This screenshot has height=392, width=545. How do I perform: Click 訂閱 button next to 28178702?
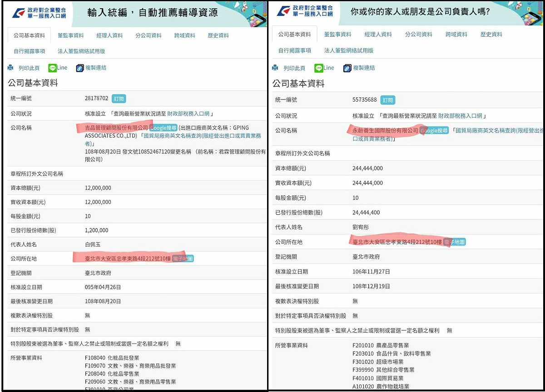118,98
